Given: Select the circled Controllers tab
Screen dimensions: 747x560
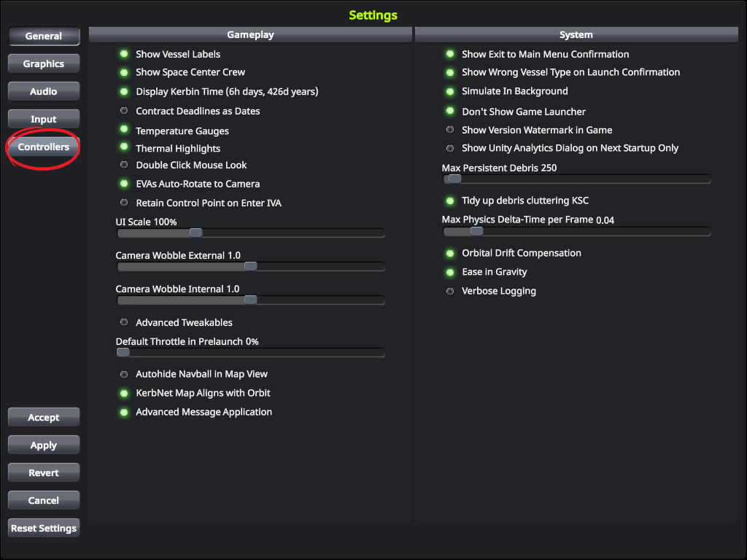Looking at the screenshot, I should [x=44, y=147].
